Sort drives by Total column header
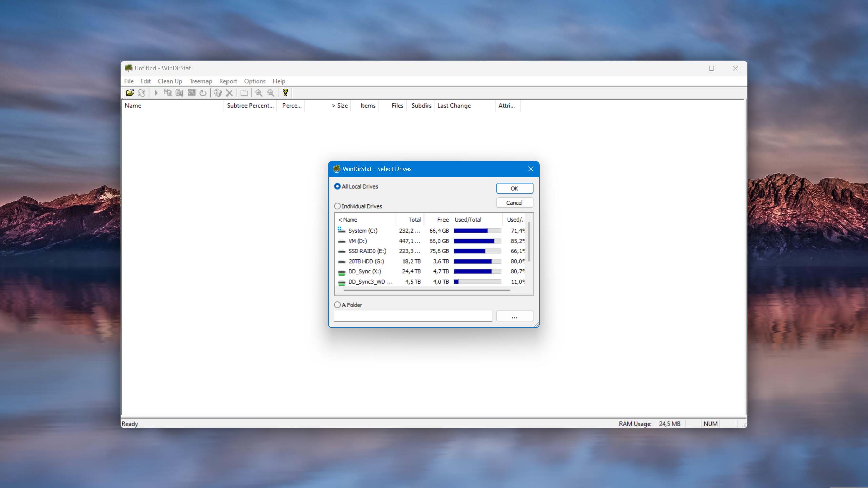 pyautogui.click(x=410, y=220)
